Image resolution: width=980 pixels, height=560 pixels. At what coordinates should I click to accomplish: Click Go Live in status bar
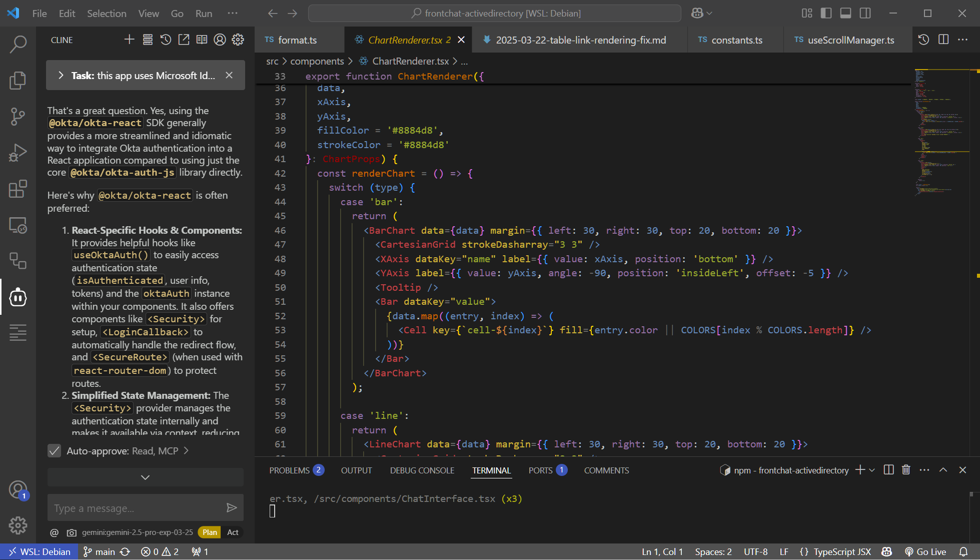[925, 551]
